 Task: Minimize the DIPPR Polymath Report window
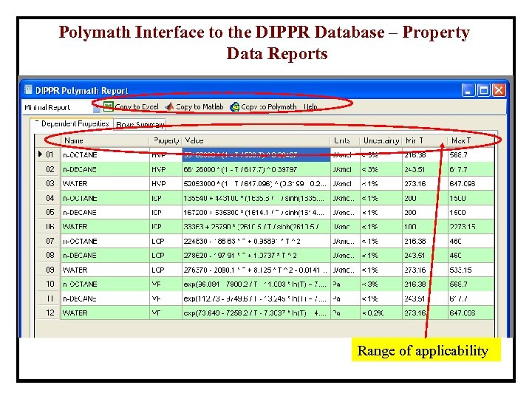[468, 90]
